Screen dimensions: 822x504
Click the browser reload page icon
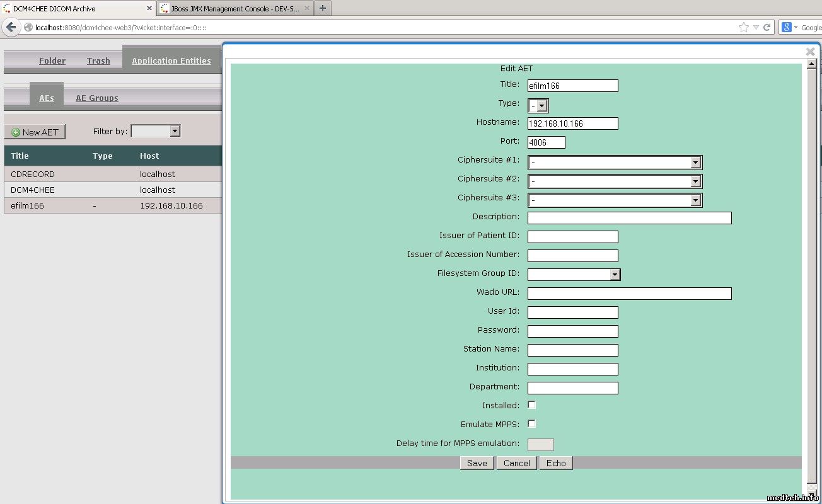point(767,27)
